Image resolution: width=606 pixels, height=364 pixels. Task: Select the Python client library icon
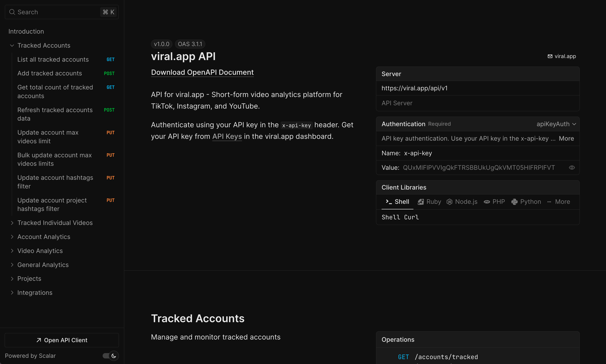pos(514,202)
